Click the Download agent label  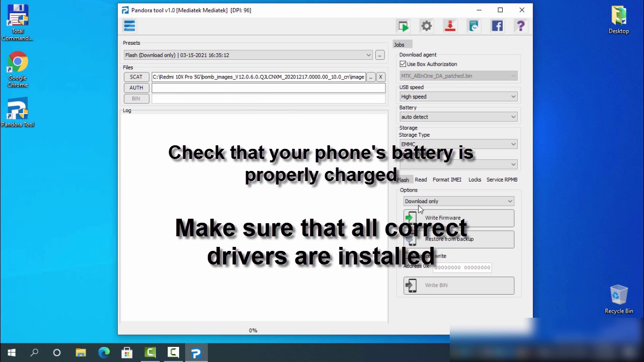418,55
